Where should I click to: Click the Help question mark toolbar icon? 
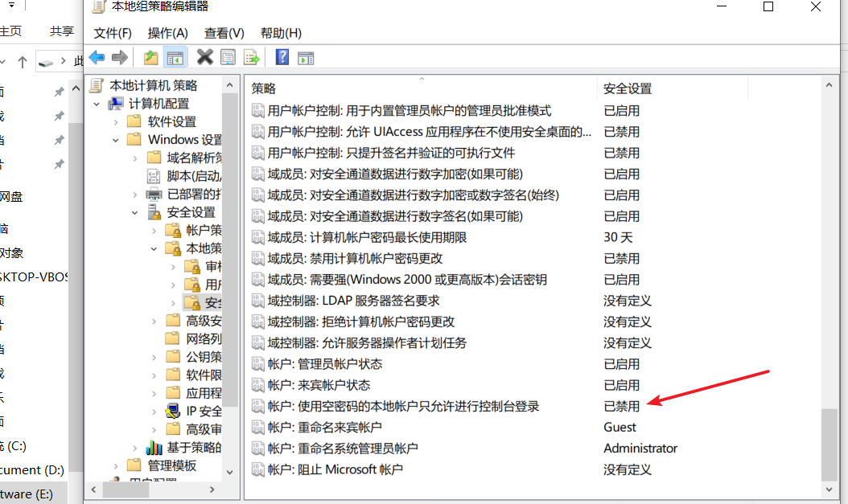point(282,57)
